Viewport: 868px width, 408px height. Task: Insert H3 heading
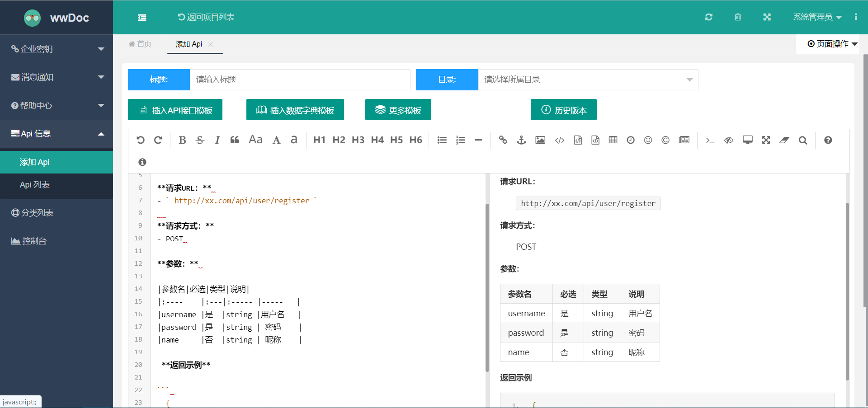coord(358,140)
